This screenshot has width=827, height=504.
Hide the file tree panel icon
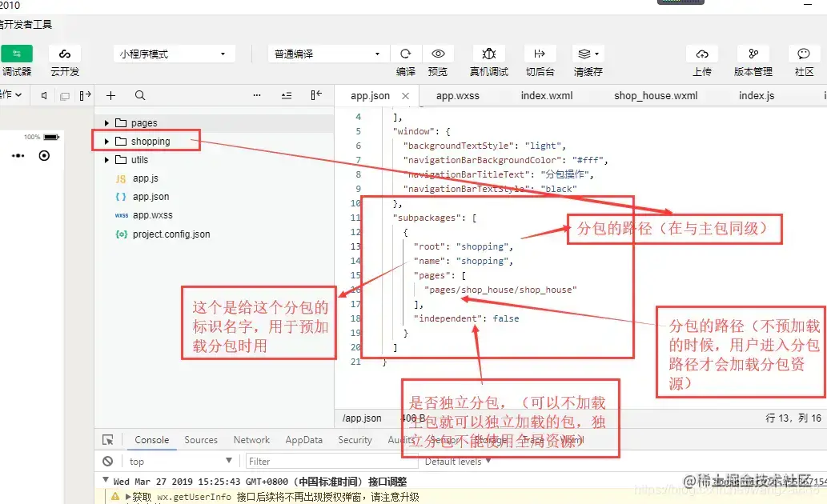[316, 95]
